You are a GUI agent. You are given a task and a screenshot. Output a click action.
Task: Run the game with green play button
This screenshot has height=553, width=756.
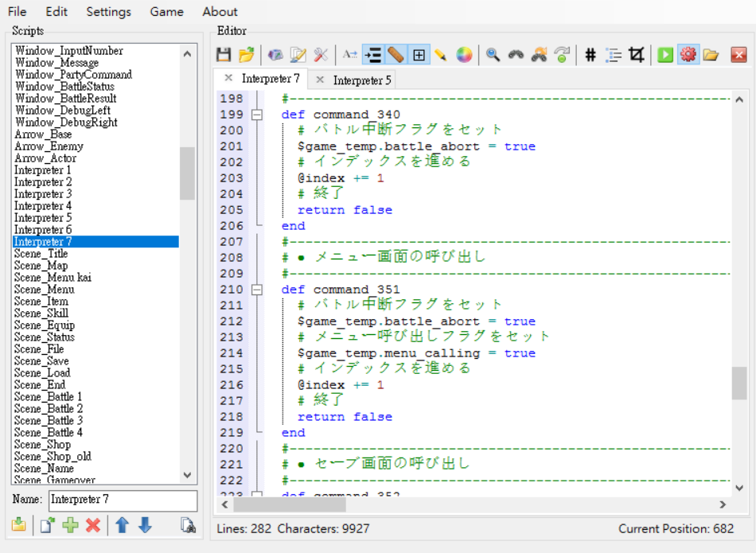tap(665, 55)
